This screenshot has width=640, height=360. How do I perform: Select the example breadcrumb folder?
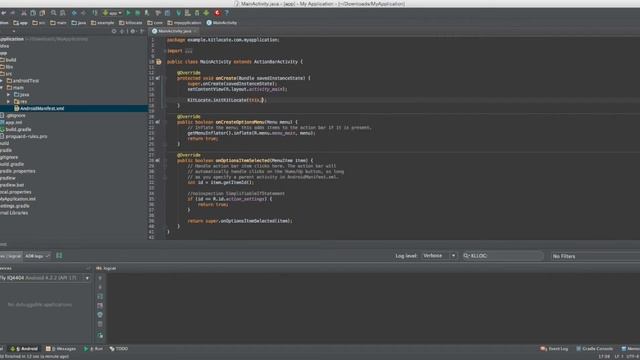point(102,23)
